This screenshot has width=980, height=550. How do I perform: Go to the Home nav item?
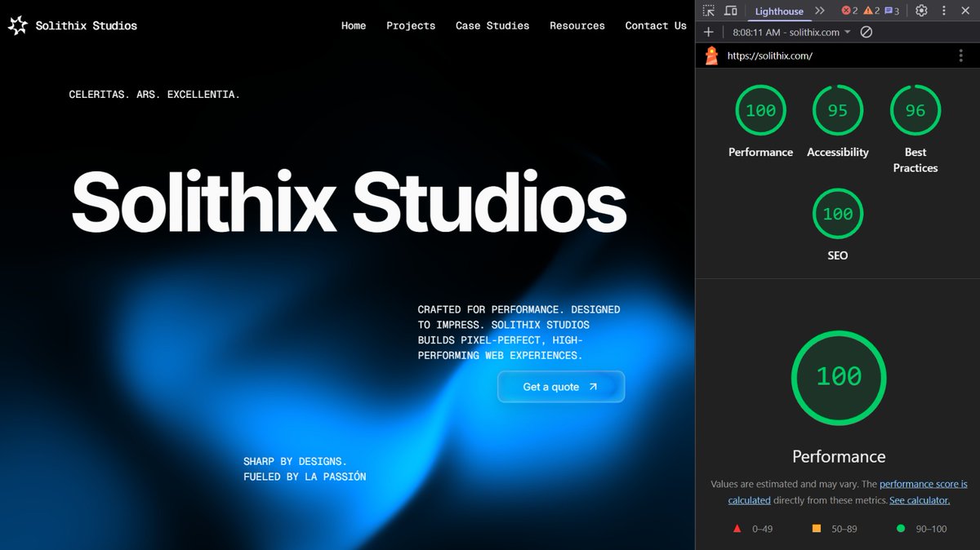tap(354, 26)
